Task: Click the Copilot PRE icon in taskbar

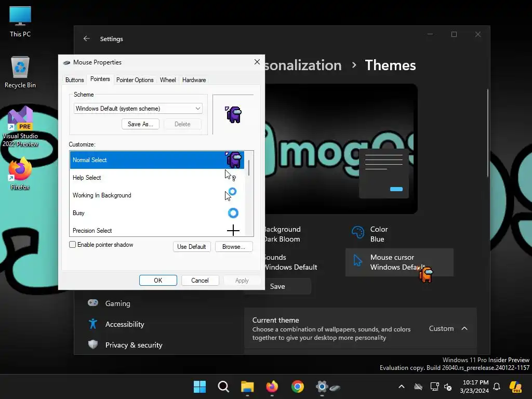Action: point(516,387)
